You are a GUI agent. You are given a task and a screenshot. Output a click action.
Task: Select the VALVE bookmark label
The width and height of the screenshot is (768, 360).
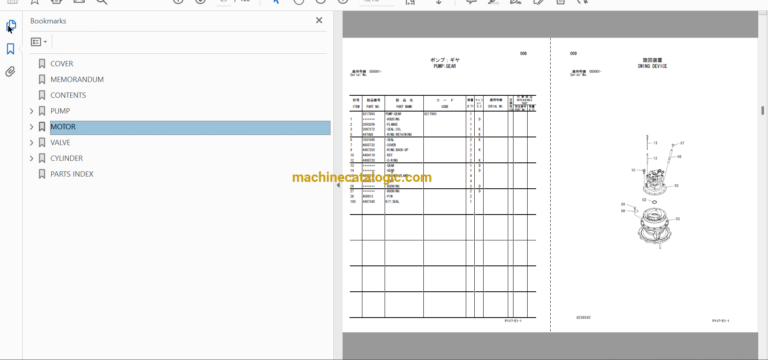pyautogui.click(x=60, y=143)
